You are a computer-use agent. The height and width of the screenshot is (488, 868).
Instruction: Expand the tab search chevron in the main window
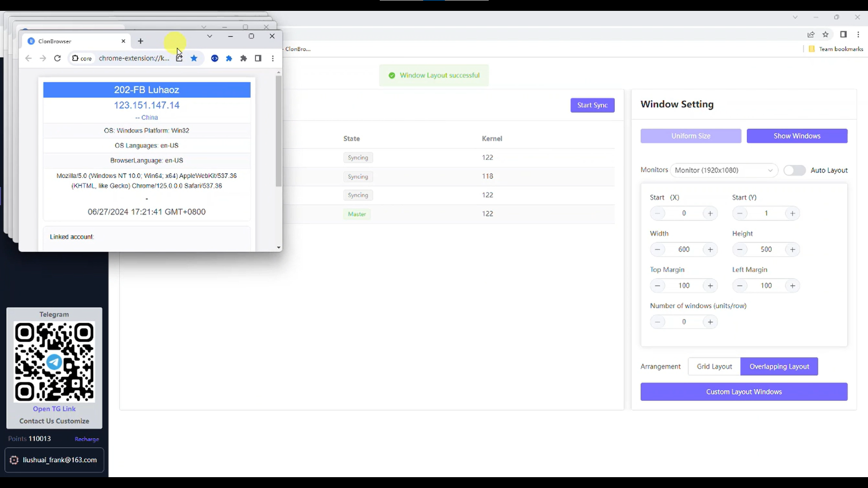click(x=795, y=17)
